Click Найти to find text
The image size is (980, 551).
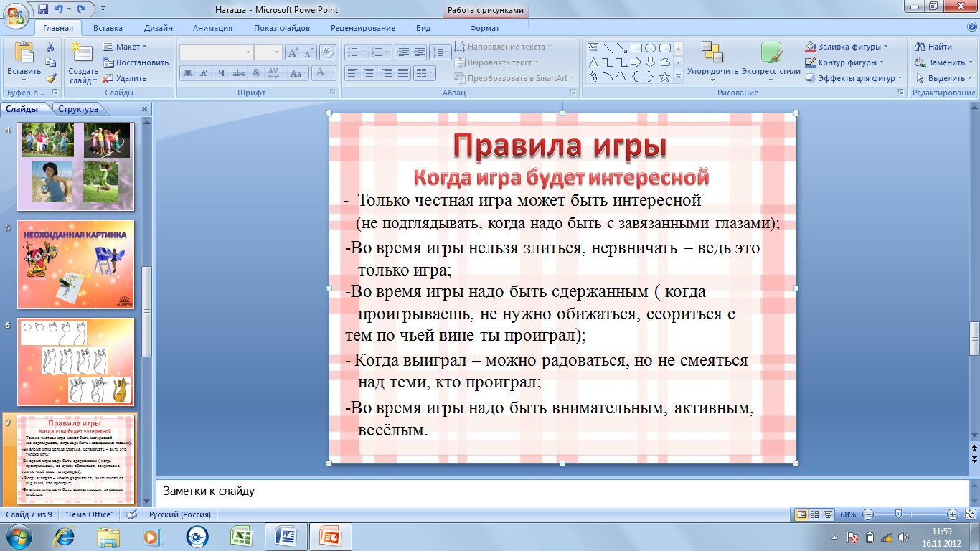click(x=933, y=47)
